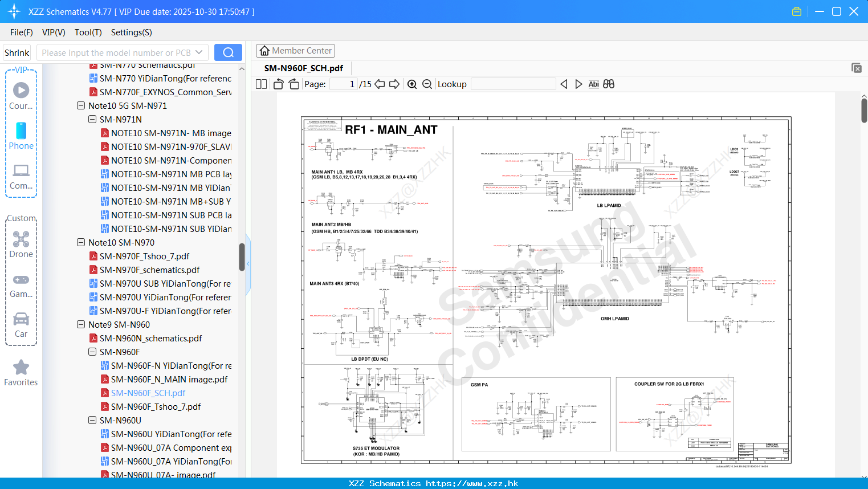Open the xzz.hk website link in status bar
The width and height of the screenshot is (868, 489).
[472, 483]
